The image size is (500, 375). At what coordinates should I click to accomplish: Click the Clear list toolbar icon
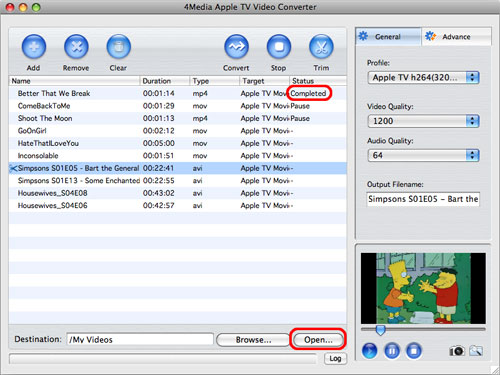tap(118, 47)
